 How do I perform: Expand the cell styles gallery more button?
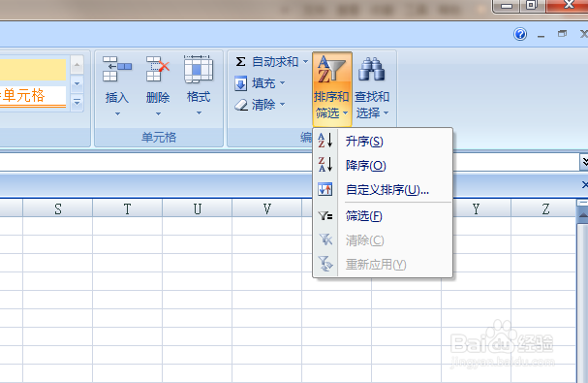pos(77,102)
